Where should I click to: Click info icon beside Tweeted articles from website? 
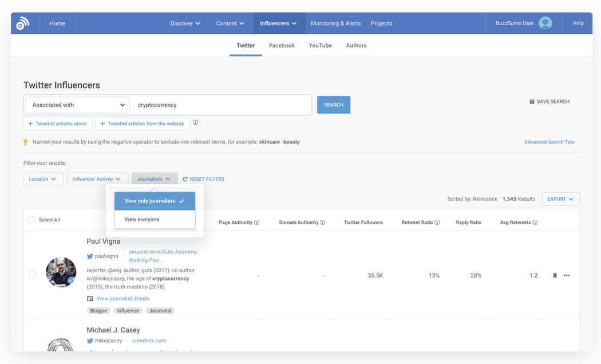[x=196, y=123]
